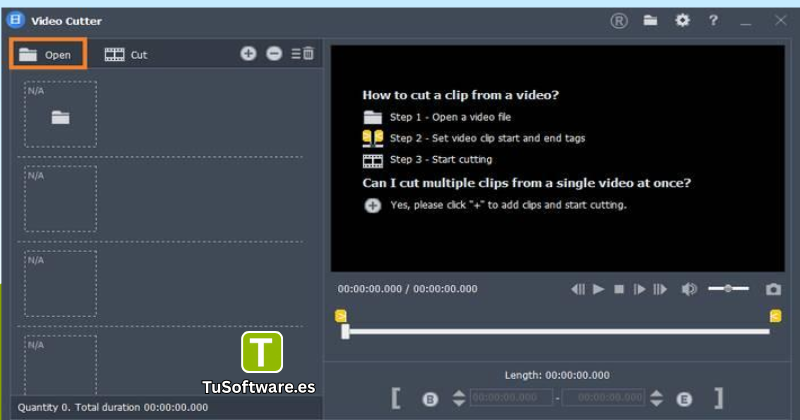800x420 pixels.
Task: Click the "Step 3 - Start cutting" text
Action: tap(441, 159)
